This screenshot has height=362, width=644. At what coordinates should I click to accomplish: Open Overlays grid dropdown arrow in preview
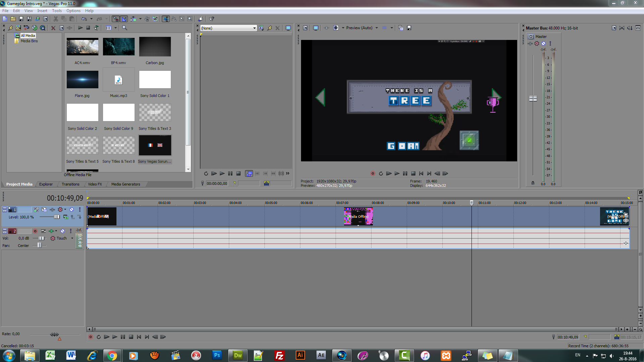[392, 28]
